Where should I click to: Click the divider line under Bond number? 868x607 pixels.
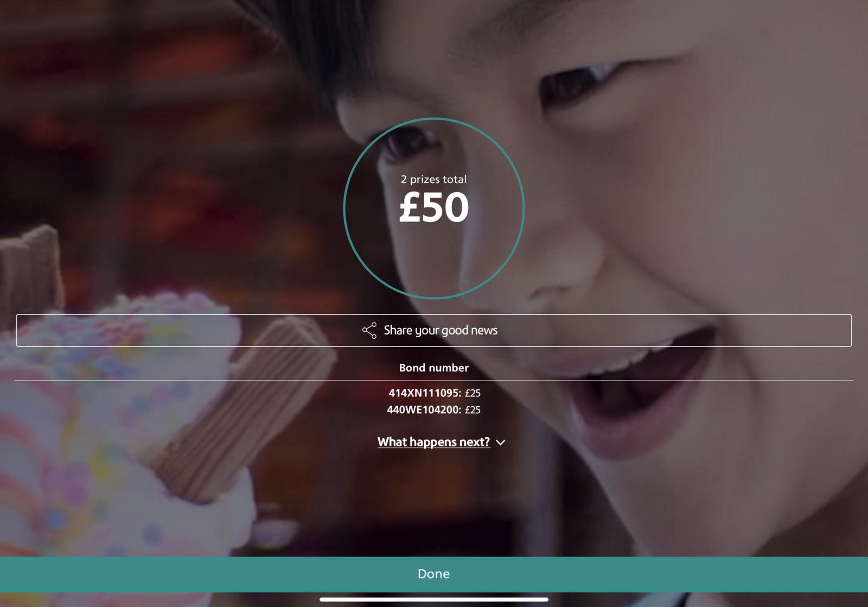[x=434, y=380]
